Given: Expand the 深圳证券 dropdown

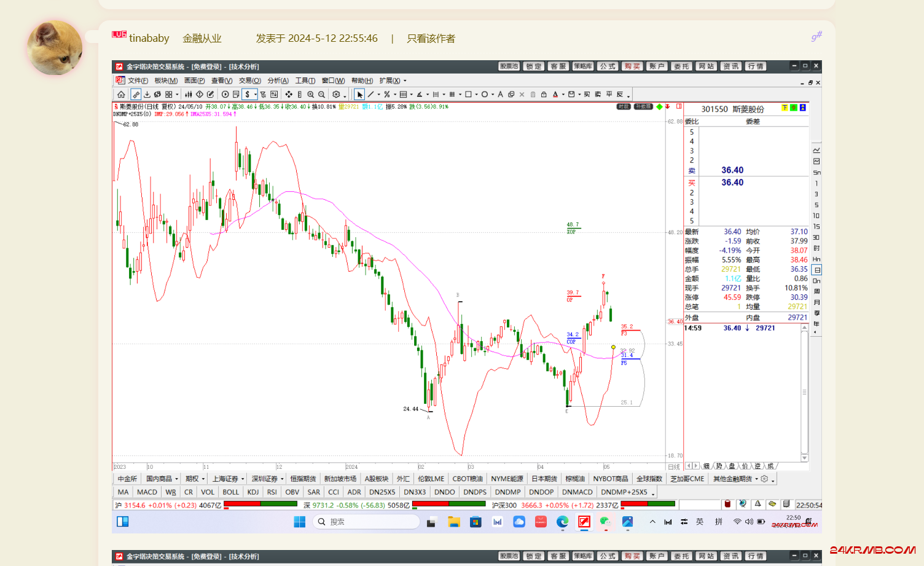Looking at the screenshot, I should click(282, 479).
